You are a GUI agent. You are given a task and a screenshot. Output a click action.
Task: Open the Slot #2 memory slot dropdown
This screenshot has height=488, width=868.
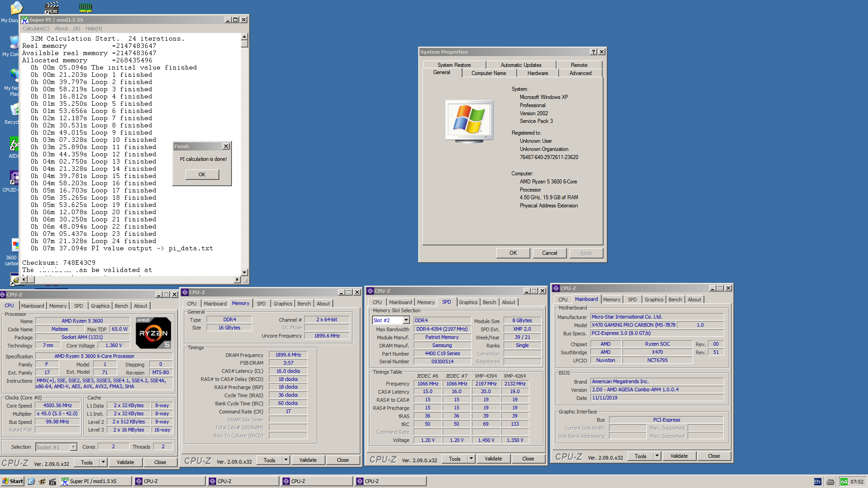click(406, 320)
